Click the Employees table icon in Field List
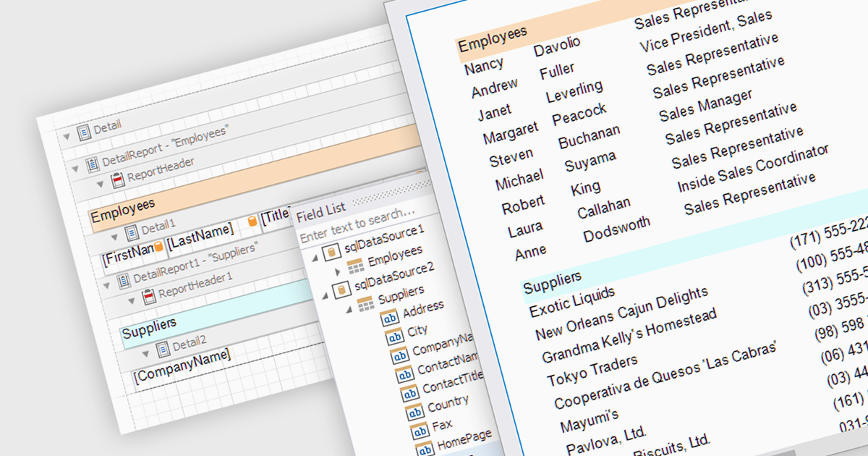Viewport: 868px width, 456px height. pos(354,266)
